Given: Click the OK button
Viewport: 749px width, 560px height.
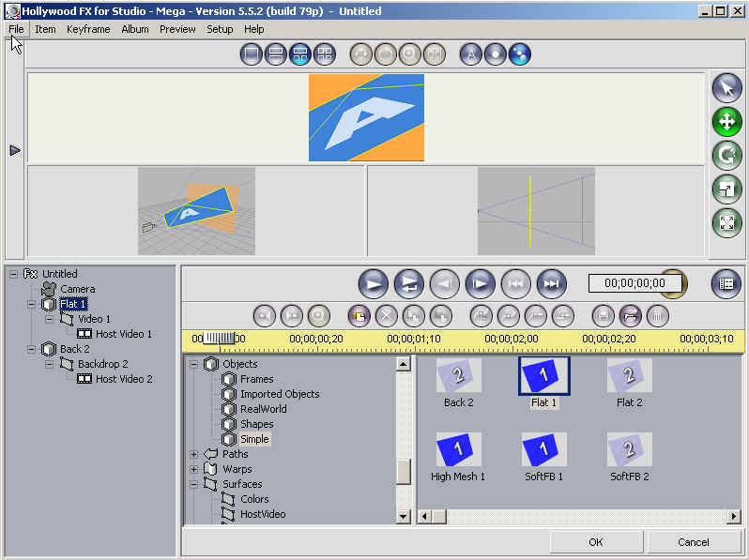Looking at the screenshot, I should [x=596, y=542].
